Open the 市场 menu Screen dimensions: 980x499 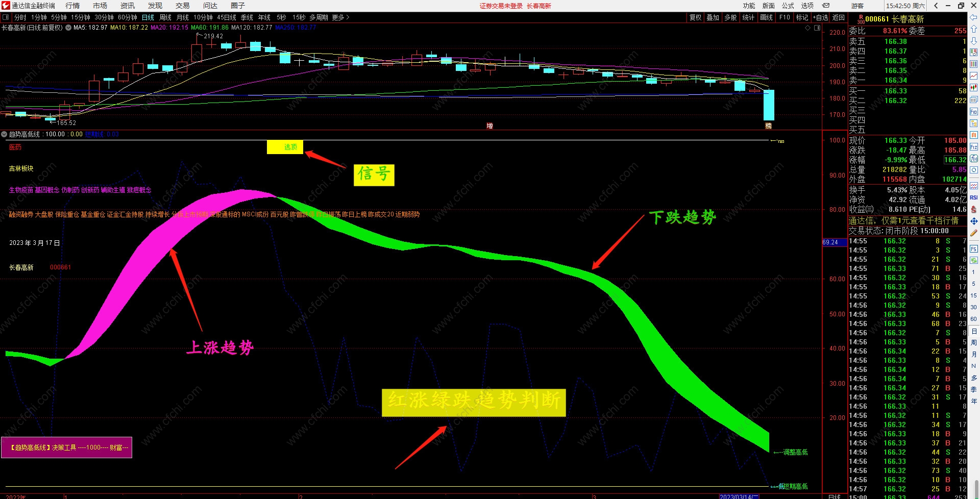click(x=100, y=6)
